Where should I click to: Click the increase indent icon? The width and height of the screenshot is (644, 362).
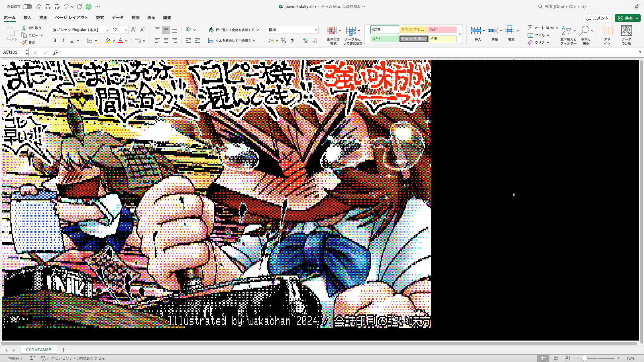197,41
